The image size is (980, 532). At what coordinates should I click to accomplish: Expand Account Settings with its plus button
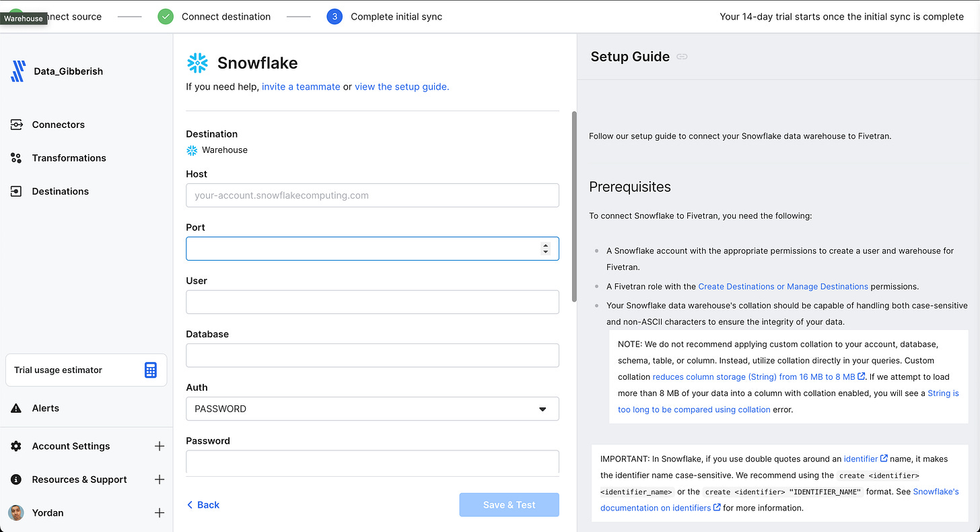coord(160,446)
